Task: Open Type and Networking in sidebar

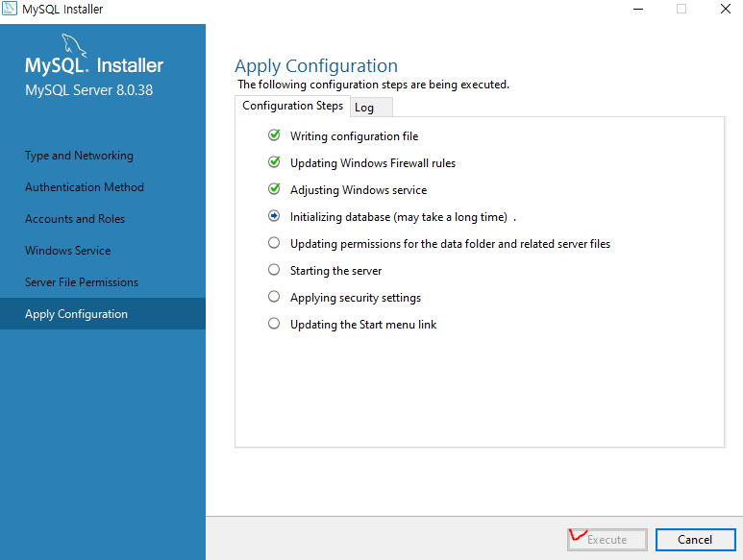Action: [x=103, y=156]
